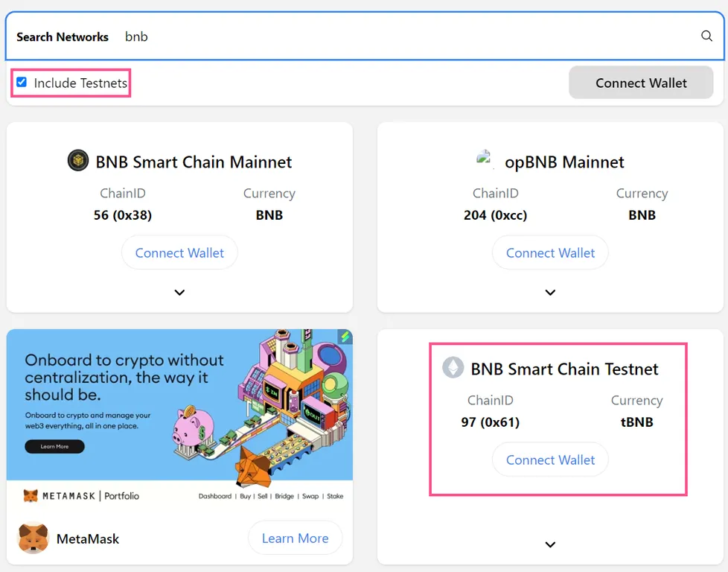This screenshot has width=728, height=572.
Task: Click the BNB Smart Chain Mainnet title
Action: pos(194,162)
